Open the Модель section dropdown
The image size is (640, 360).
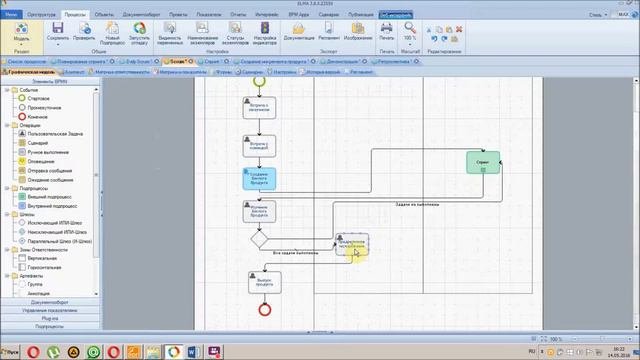tap(21, 44)
